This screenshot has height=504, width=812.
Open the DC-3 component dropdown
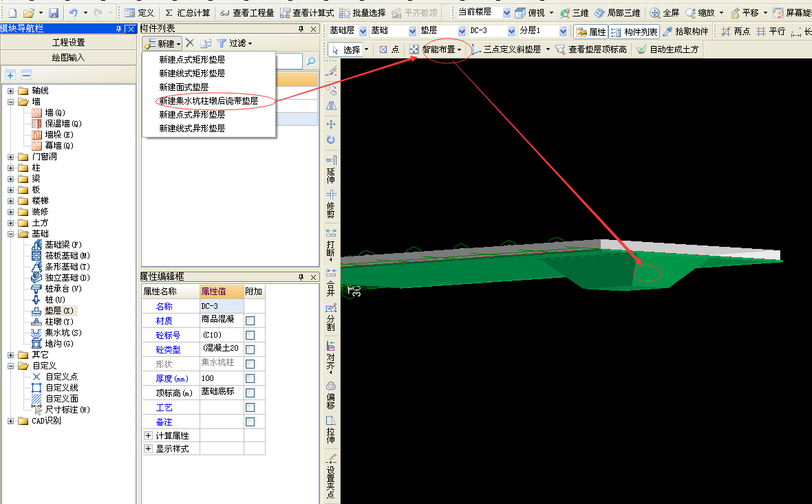click(x=512, y=31)
